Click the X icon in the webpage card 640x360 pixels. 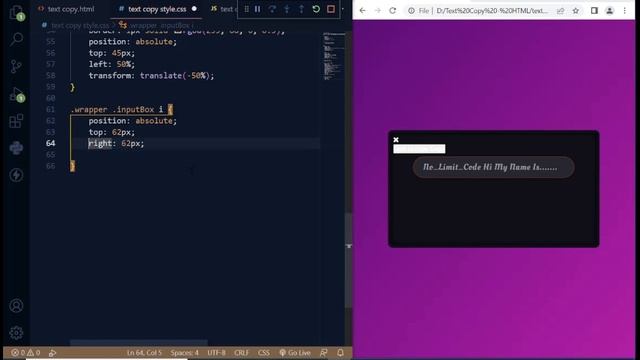396,140
